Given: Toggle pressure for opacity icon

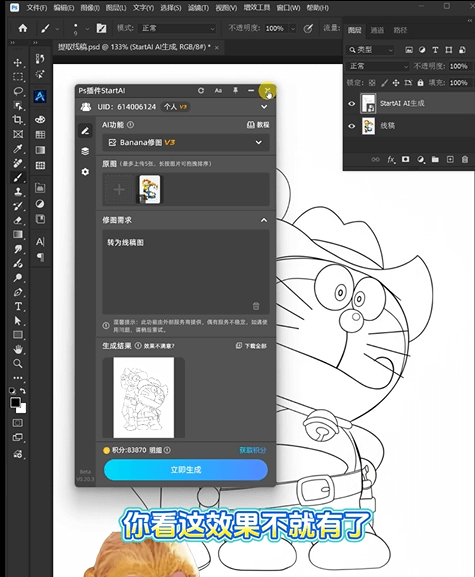Looking at the screenshot, I should (308, 28).
